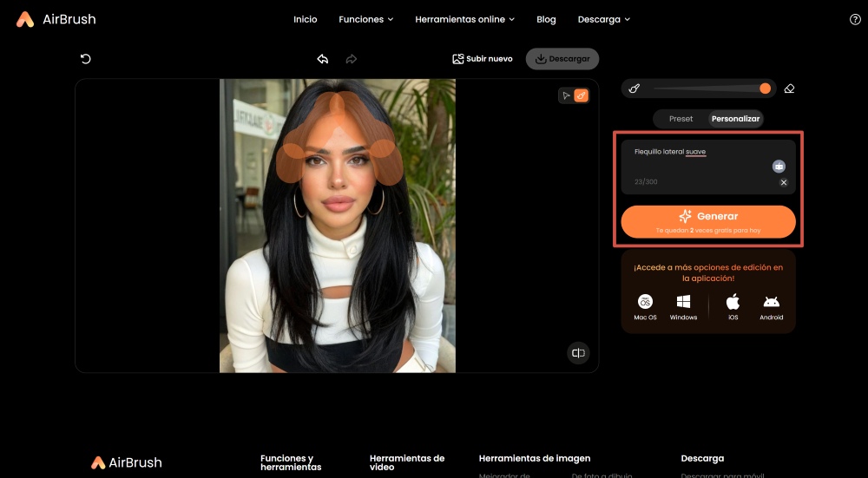Open the Blog page
This screenshot has width=868, height=478.
[x=546, y=19]
